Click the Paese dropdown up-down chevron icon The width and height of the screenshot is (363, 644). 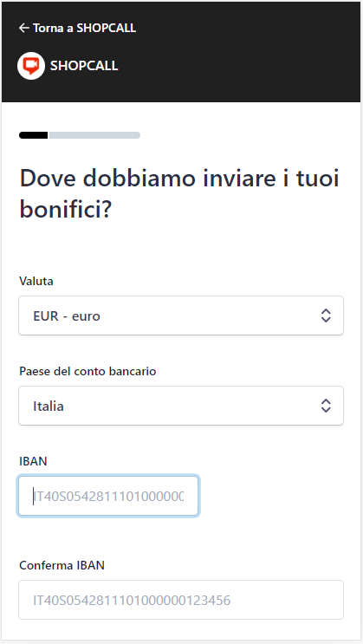pos(326,406)
